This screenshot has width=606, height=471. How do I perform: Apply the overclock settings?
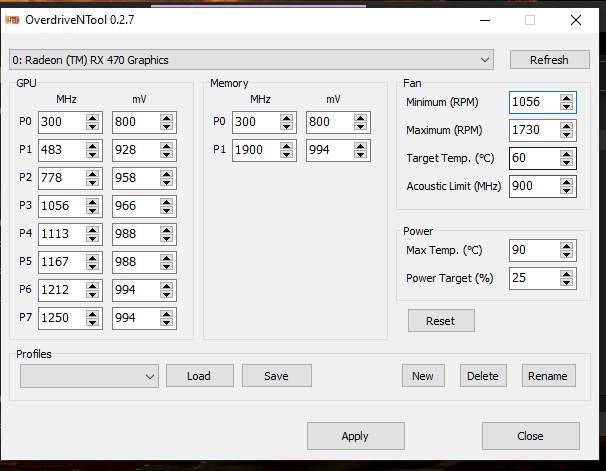(356, 436)
